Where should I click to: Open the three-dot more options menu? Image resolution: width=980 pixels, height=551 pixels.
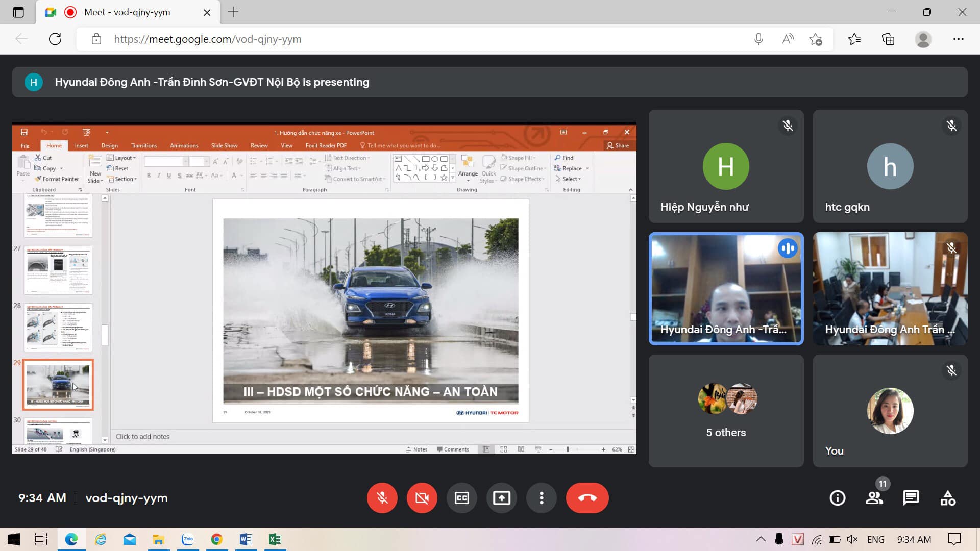[x=541, y=498]
